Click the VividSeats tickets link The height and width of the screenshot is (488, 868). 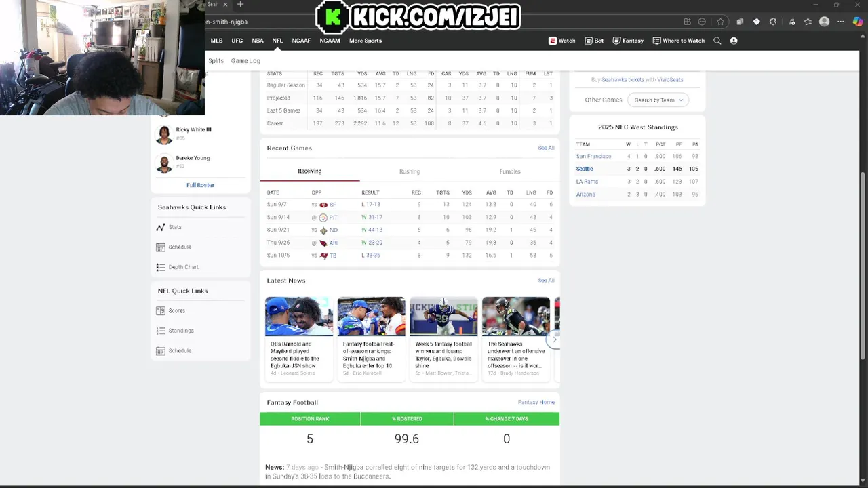click(669, 80)
